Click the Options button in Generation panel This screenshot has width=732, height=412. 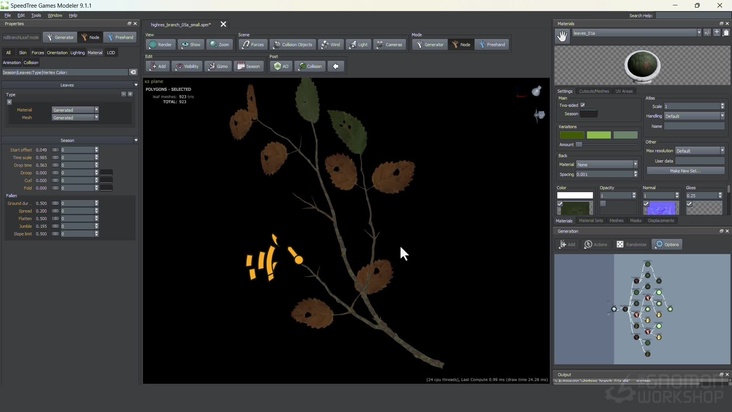(667, 244)
